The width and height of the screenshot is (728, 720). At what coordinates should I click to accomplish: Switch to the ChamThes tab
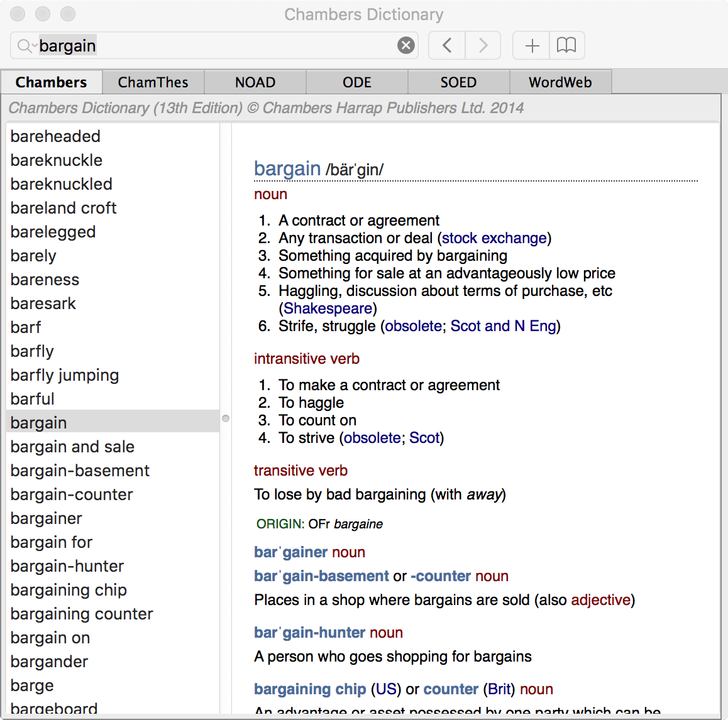[x=153, y=82]
